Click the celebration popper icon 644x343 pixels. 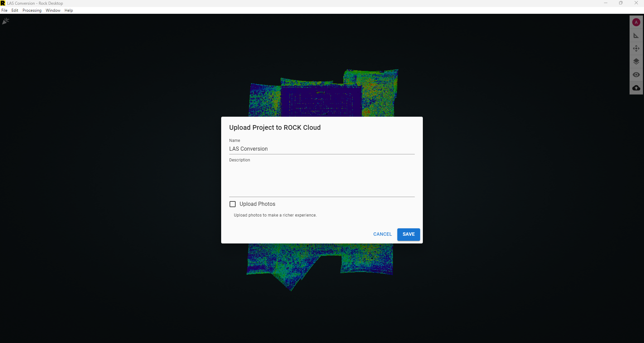point(5,21)
